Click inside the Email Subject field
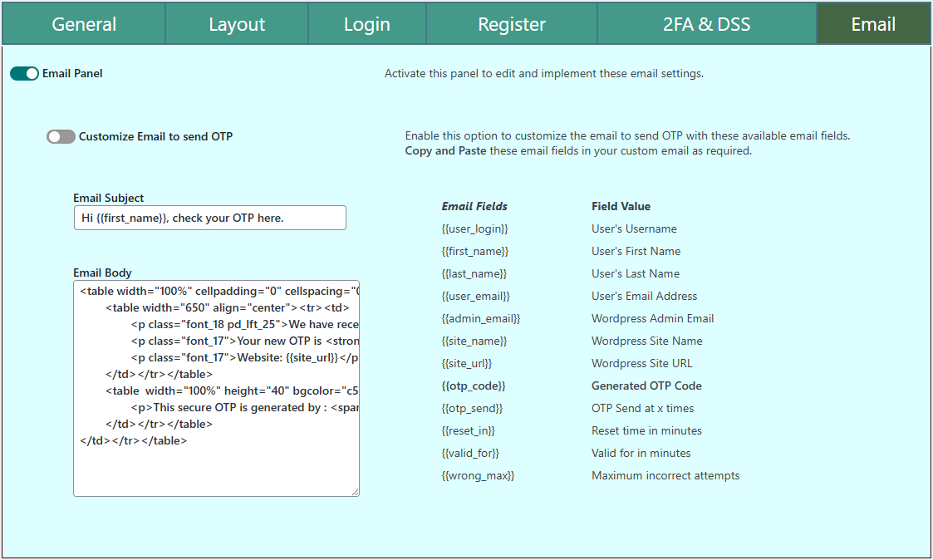 click(x=209, y=218)
